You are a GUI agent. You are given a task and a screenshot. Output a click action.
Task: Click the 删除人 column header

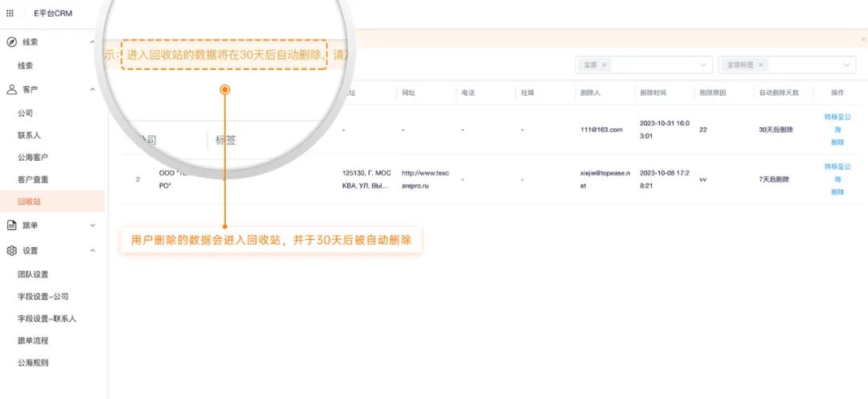590,93
